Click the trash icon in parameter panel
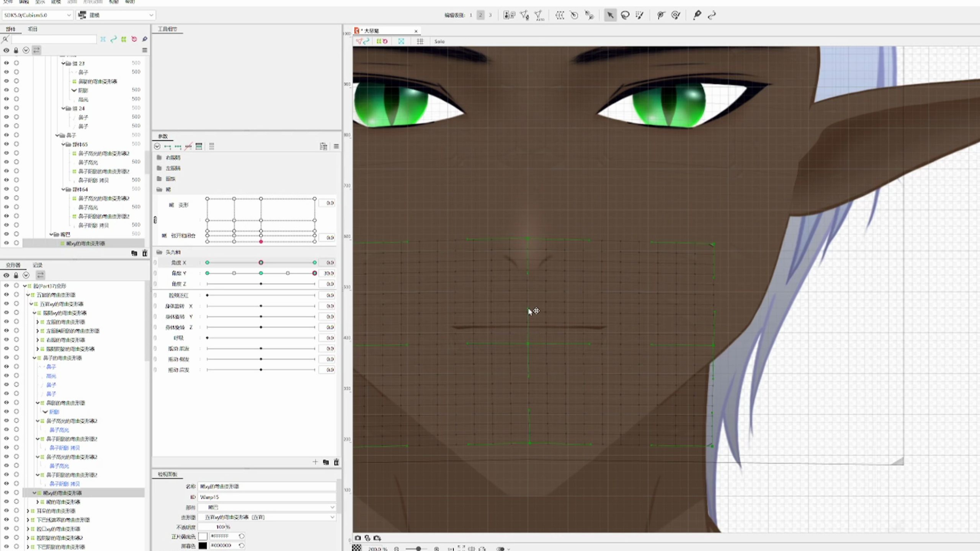The height and width of the screenshot is (551, 980). (336, 462)
